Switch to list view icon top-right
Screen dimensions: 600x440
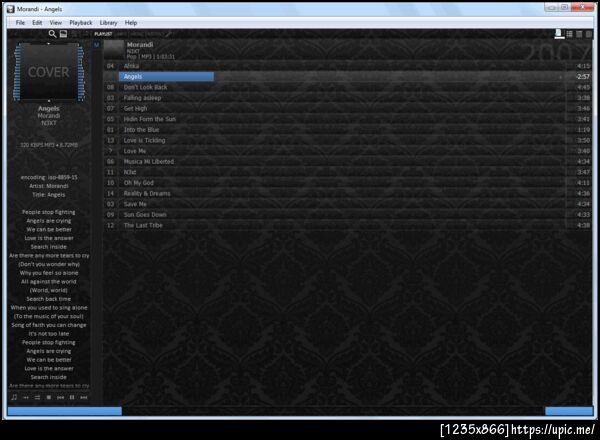[569, 34]
